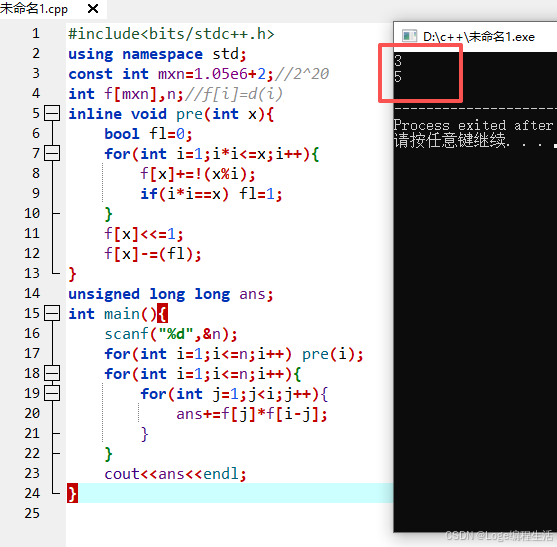This screenshot has width=557, height=547.
Task: Click the 'int main()' line
Action: pos(118,314)
